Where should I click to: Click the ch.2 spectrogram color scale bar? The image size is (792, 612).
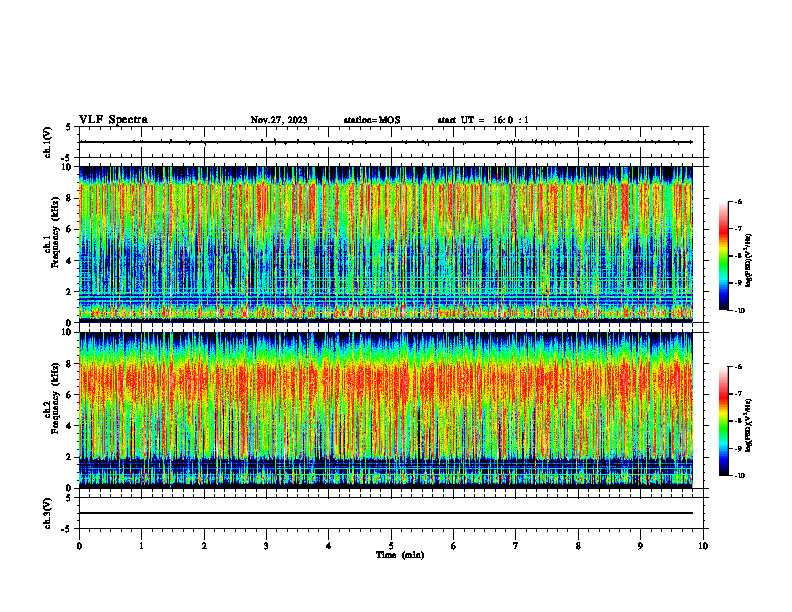pyautogui.click(x=724, y=421)
